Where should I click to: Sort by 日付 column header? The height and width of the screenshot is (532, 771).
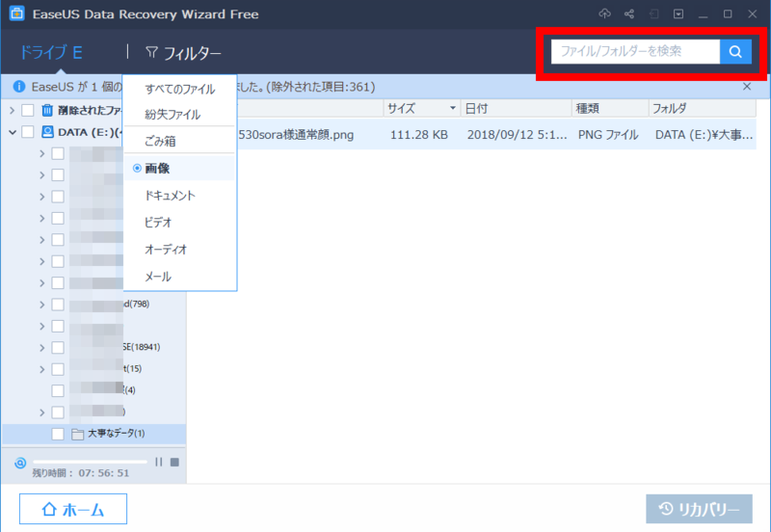(517, 108)
